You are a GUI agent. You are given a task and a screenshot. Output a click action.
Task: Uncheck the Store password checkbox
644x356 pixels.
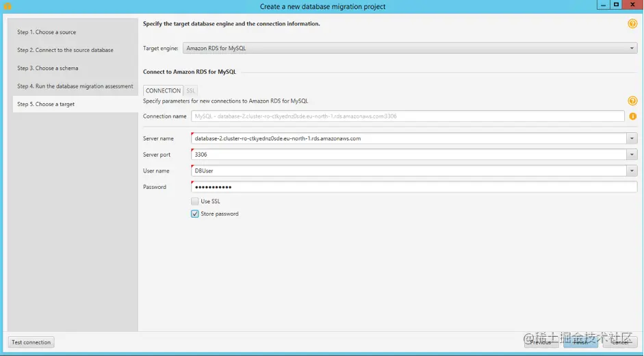point(194,214)
